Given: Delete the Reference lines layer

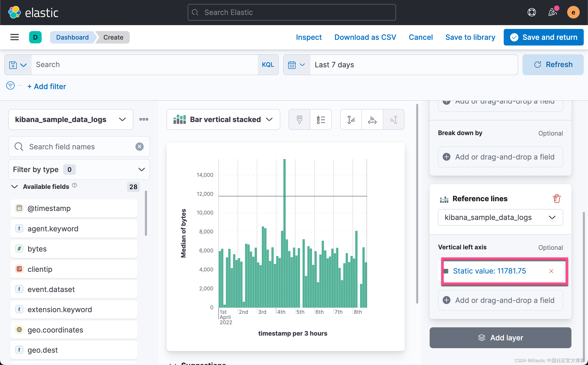Looking at the screenshot, I should [557, 199].
